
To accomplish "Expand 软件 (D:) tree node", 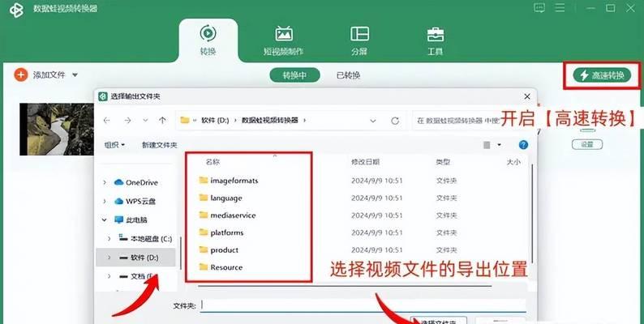I will pyautogui.click(x=109, y=258).
